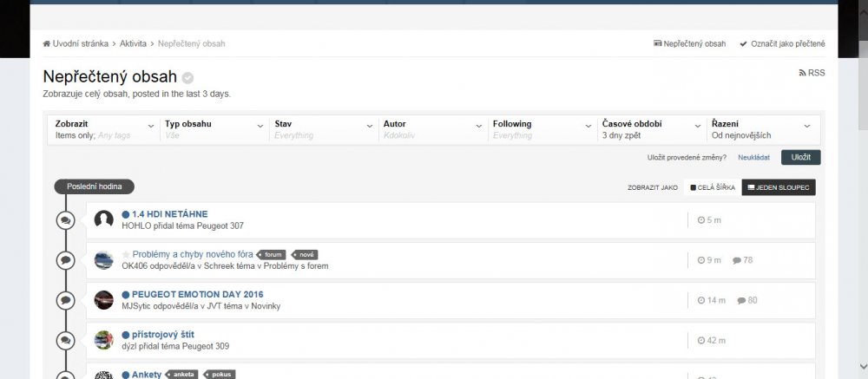Click the 78 replies comment icon
868x379 pixels.
[737, 260]
